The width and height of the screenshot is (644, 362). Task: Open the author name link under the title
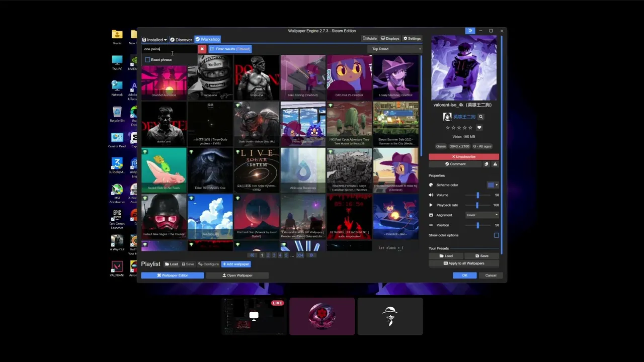pyautogui.click(x=464, y=117)
